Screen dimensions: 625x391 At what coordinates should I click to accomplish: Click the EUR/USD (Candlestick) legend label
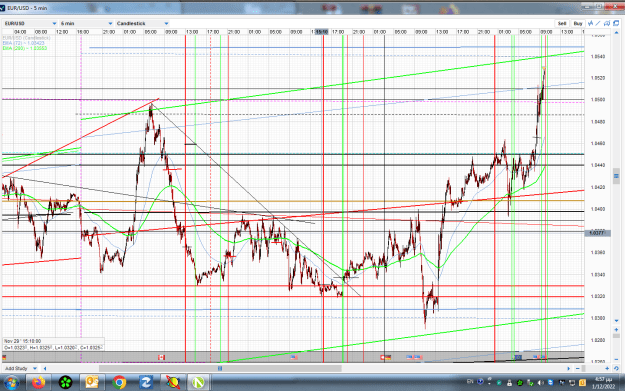(26, 38)
